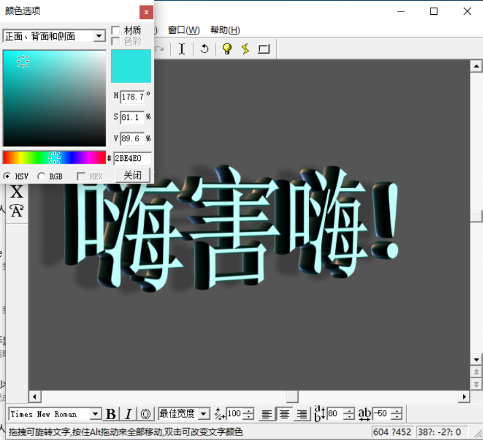Center-align the text with the alignment icon

coord(284,414)
